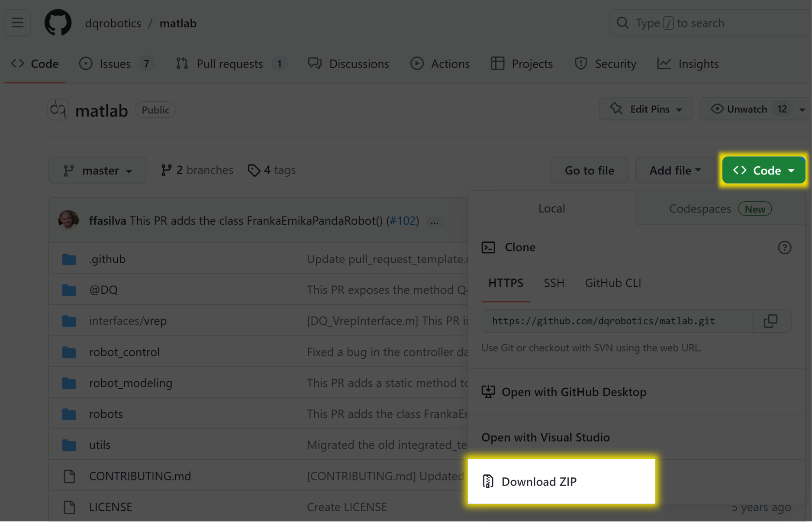This screenshot has height=522, width=812.
Task: Select the SSH clone option
Action: [x=554, y=283]
